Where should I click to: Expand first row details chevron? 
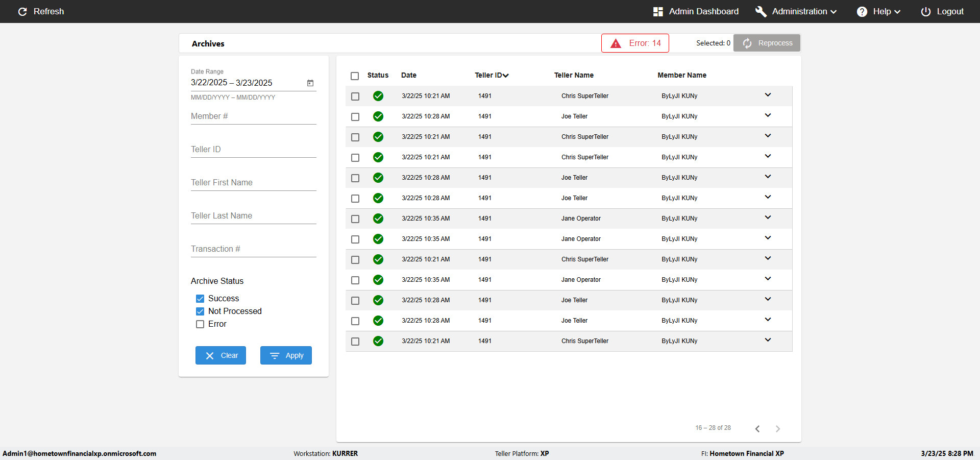tap(768, 95)
